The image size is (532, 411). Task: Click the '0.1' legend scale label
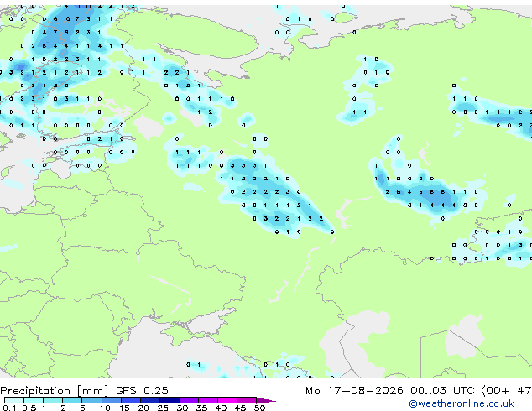[9, 408]
